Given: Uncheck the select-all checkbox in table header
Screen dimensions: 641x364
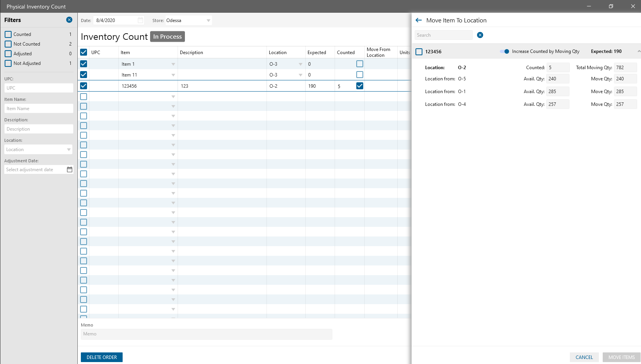Looking at the screenshot, I should pyautogui.click(x=84, y=52).
